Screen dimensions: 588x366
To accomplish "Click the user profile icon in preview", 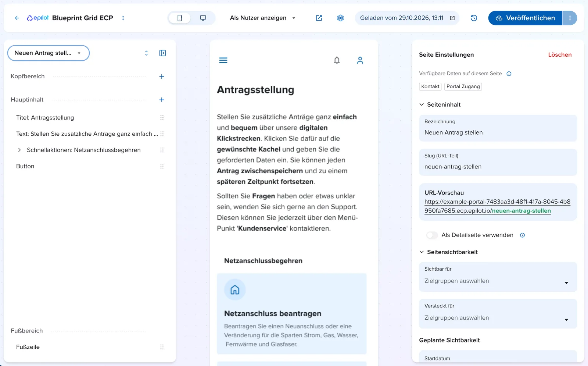I will (x=360, y=60).
